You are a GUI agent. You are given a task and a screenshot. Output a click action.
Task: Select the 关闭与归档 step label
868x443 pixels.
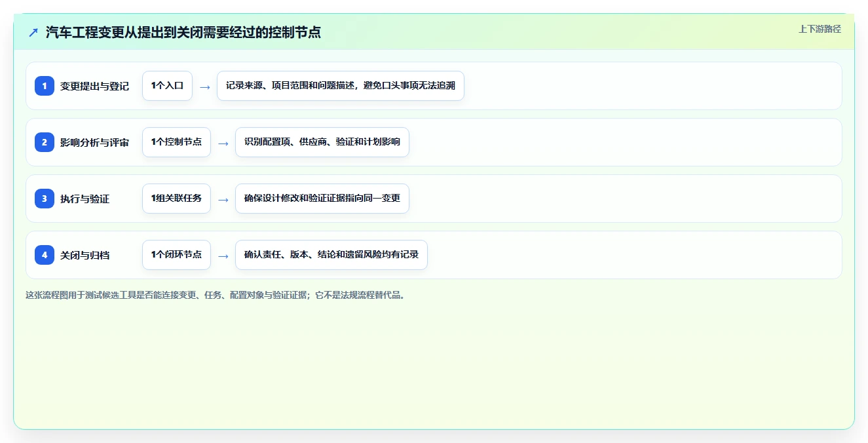click(x=85, y=255)
